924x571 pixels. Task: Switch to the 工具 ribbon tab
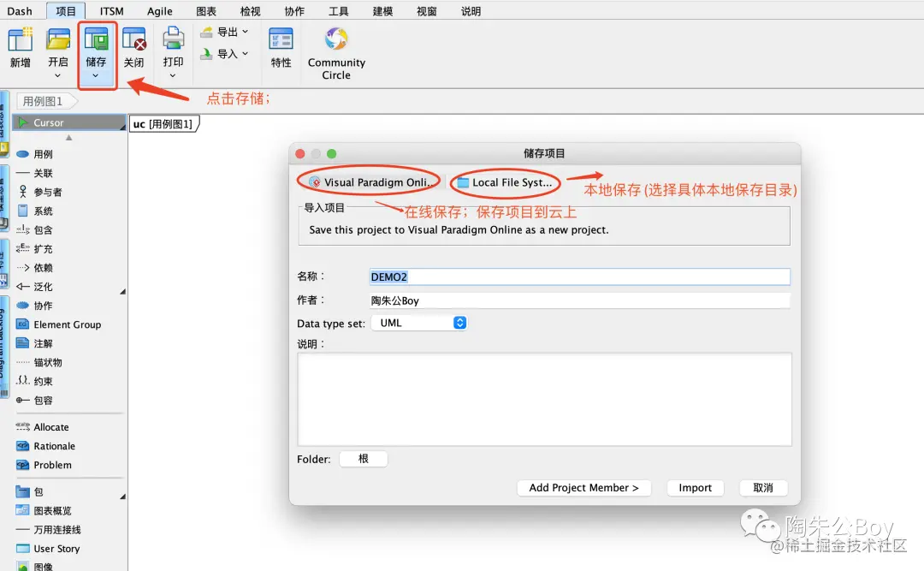pyautogui.click(x=338, y=11)
